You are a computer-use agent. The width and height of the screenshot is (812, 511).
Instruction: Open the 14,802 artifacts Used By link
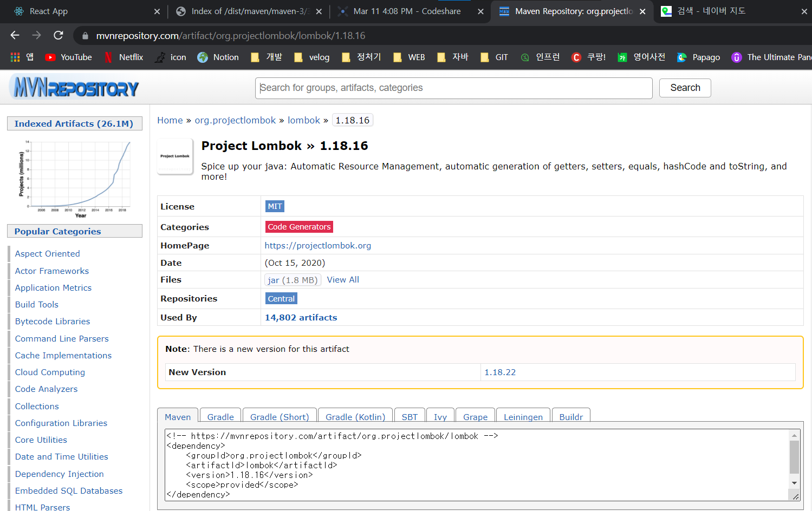pyautogui.click(x=301, y=318)
